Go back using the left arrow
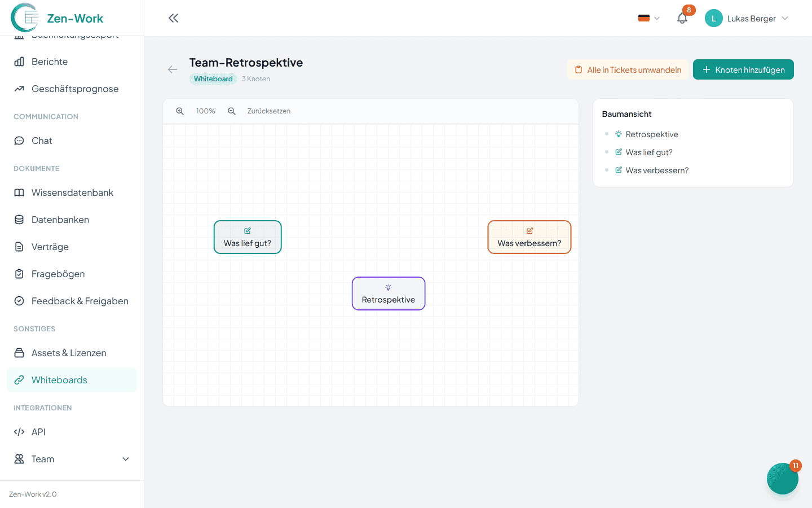This screenshot has width=812, height=508. [x=173, y=69]
